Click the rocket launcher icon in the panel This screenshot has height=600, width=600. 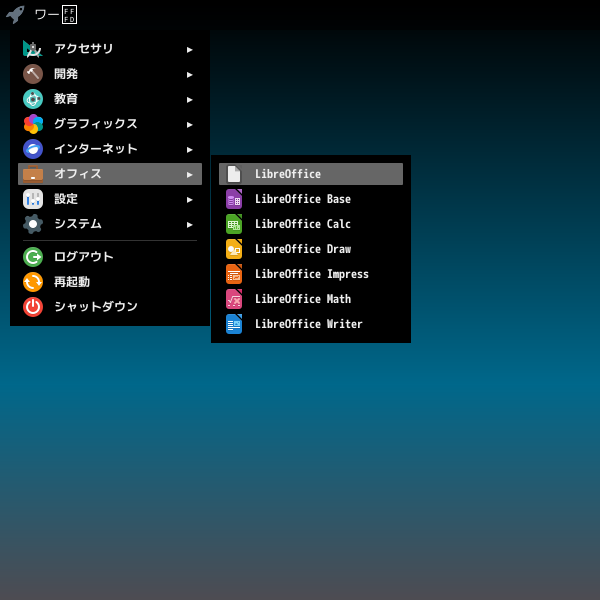coord(15,15)
